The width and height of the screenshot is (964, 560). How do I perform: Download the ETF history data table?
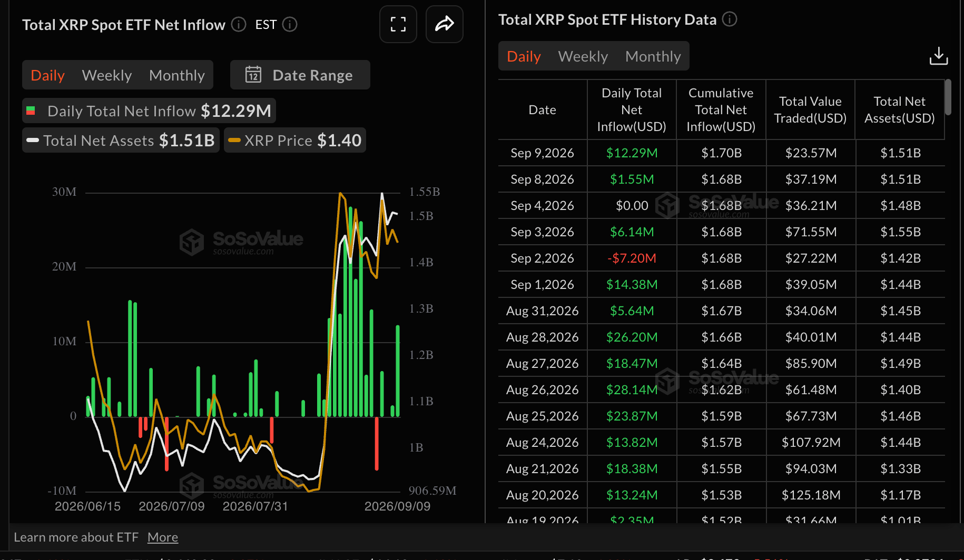pyautogui.click(x=938, y=56)
